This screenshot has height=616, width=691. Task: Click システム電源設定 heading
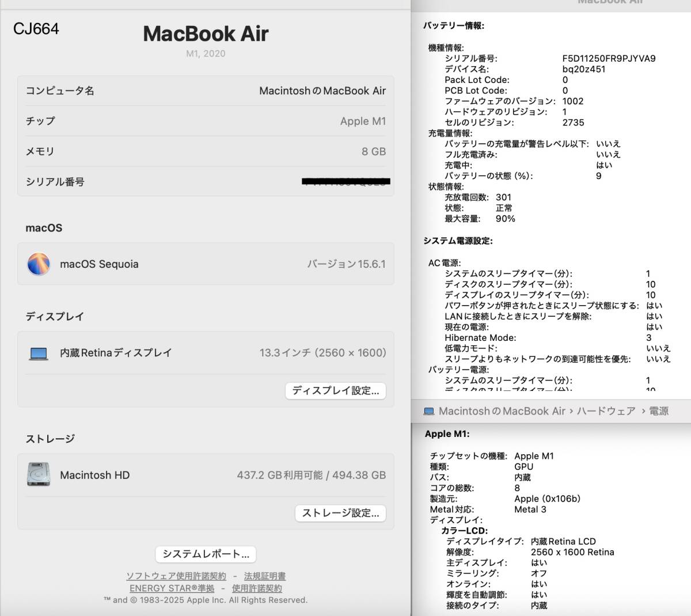point(458,241)
